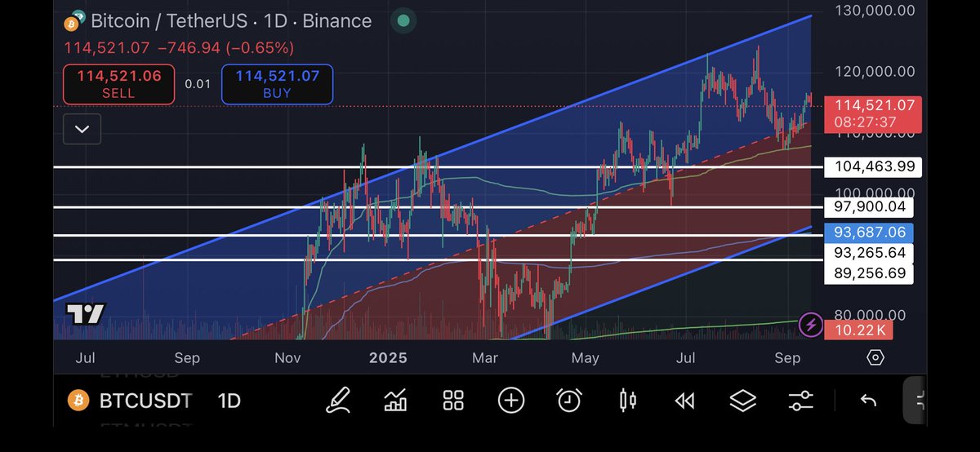The height and width of the screenshot is (452, 980).
Task: Tap the symbol logo beside Bitcoin title
Action: pyautogui.click(x=76, y=20)
